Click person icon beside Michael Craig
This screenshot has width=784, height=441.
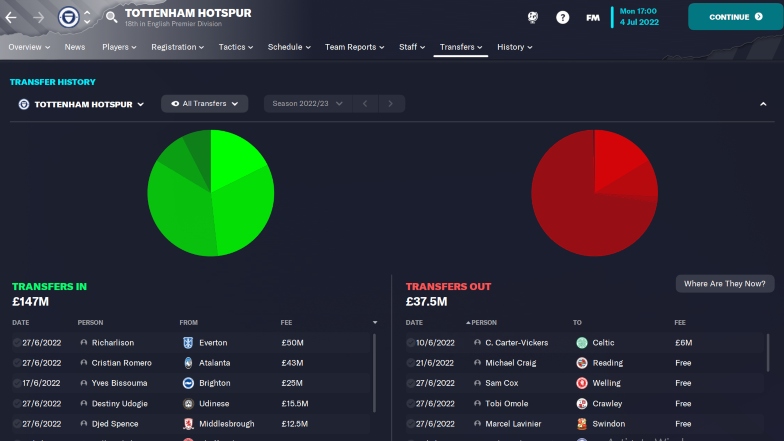coord(477,363)
